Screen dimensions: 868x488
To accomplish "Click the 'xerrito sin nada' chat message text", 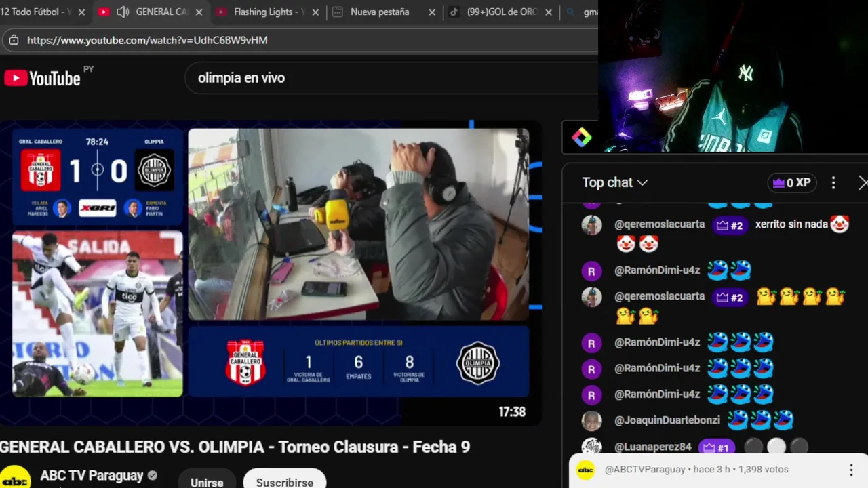I will coord(791,224).
